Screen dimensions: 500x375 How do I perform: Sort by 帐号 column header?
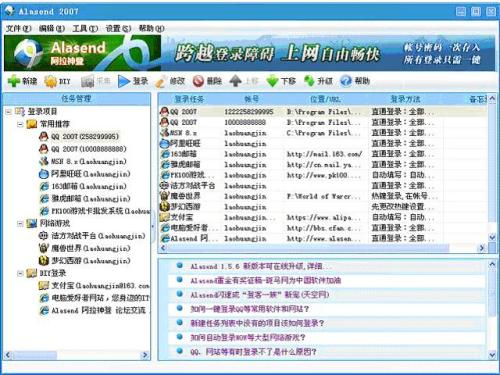pyautogui.click(x=252, y=99)
